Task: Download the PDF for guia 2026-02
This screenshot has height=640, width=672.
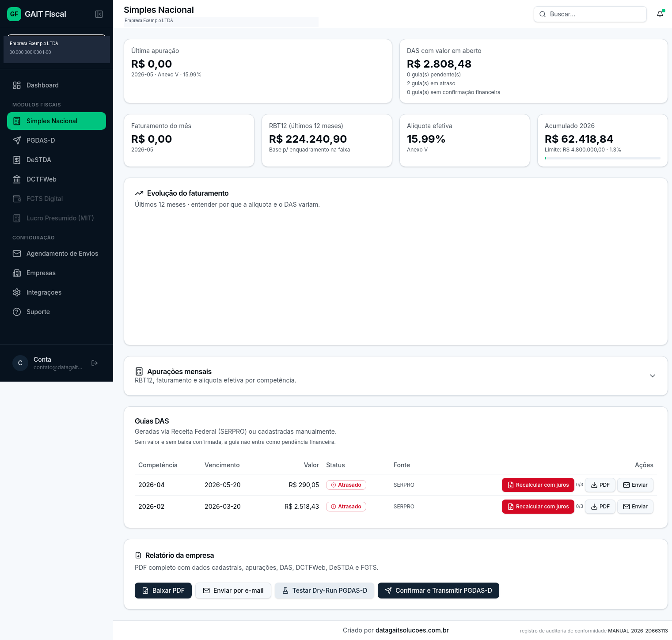Action: coord(600,507)
